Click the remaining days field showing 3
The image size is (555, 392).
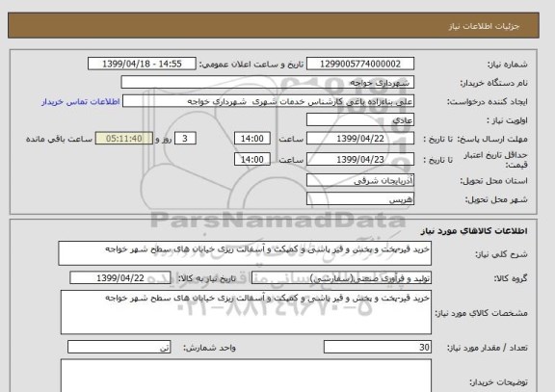[x=185, y=139]
